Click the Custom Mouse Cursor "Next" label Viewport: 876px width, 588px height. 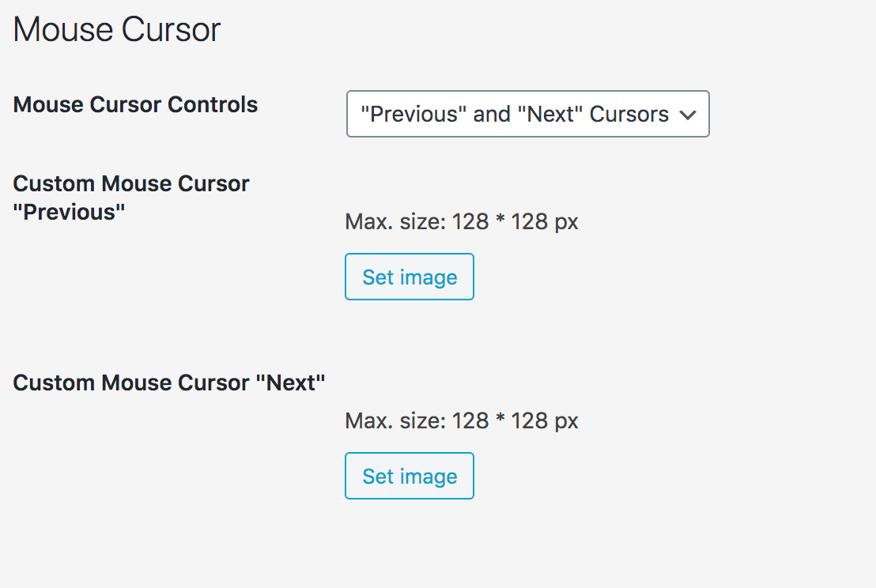(x=169, y=383)
